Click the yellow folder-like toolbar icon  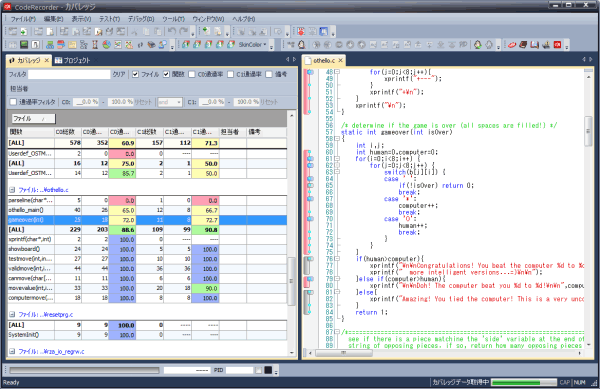coord(72,45)
